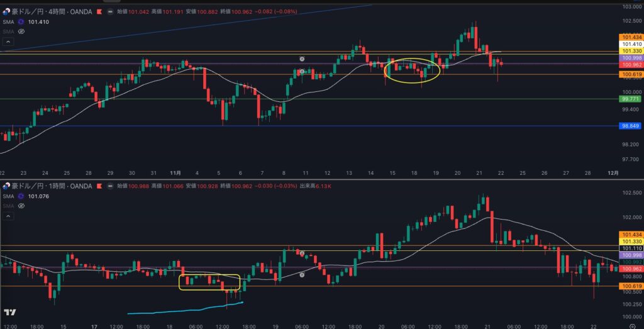This screenshot has height=329, width=644.
Task: Show hidden SMA on 1-hour chart via eye icon
Action: point(21,205)
